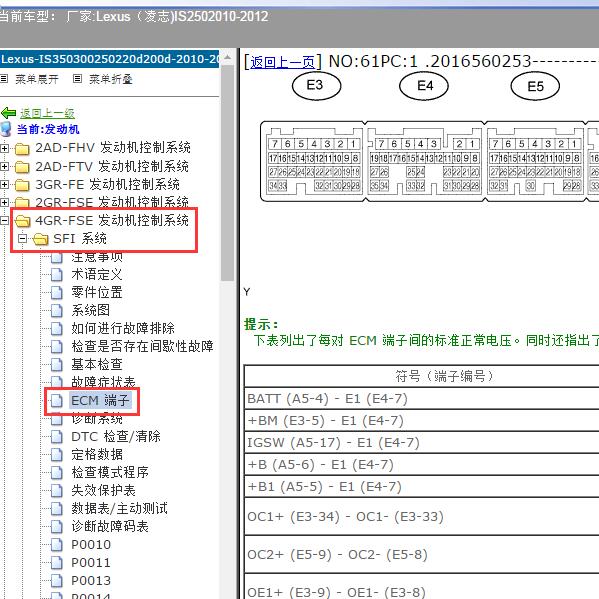
Task: Click the E5 connector label
Action: pyautogui.click(x=535, y=87)
